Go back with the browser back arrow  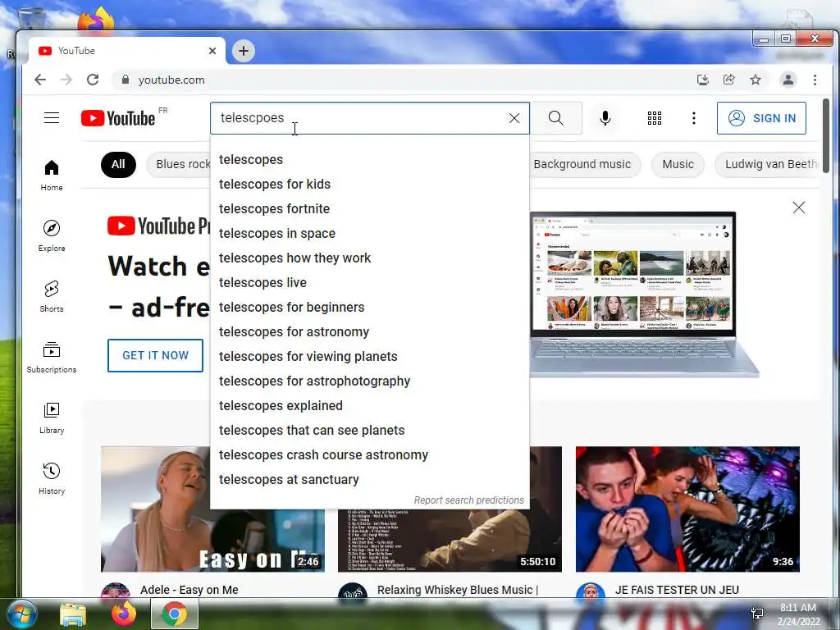coord(40,80)
